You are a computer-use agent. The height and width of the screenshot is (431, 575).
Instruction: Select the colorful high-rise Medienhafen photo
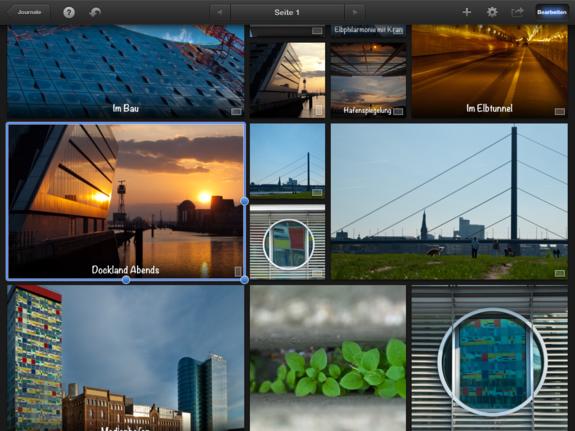125,358
